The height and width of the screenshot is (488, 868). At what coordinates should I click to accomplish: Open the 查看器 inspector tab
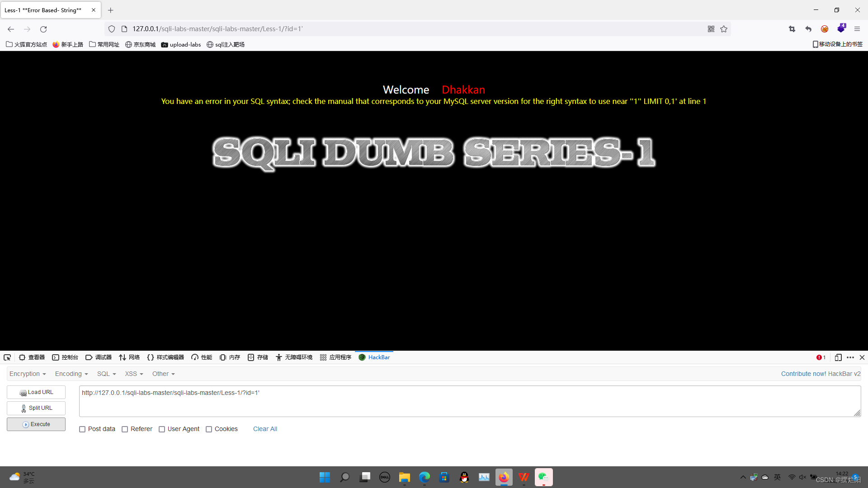32,357
